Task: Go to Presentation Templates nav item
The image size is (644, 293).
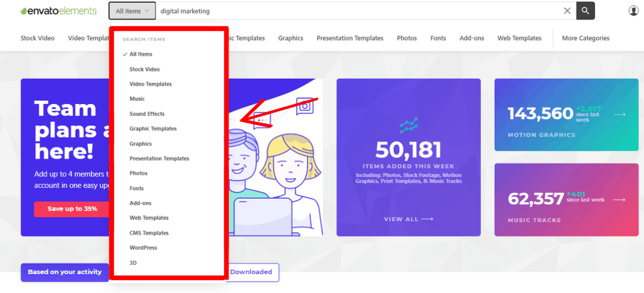Action: pos(350,38)
